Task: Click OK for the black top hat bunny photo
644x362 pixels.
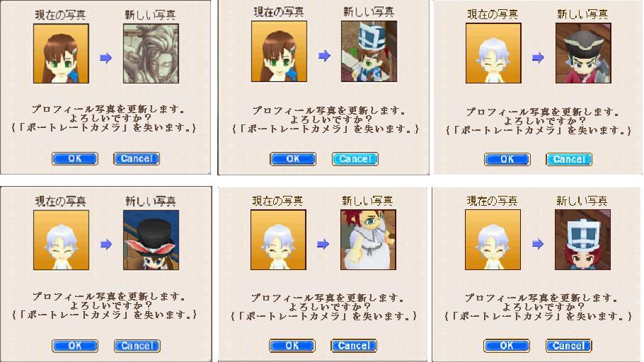Action: [75, 346]
